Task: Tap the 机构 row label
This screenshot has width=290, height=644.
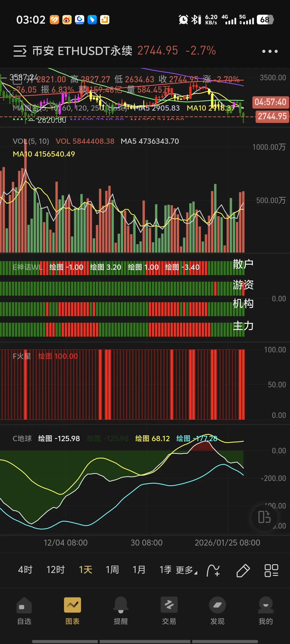Action: pos(243,304)
